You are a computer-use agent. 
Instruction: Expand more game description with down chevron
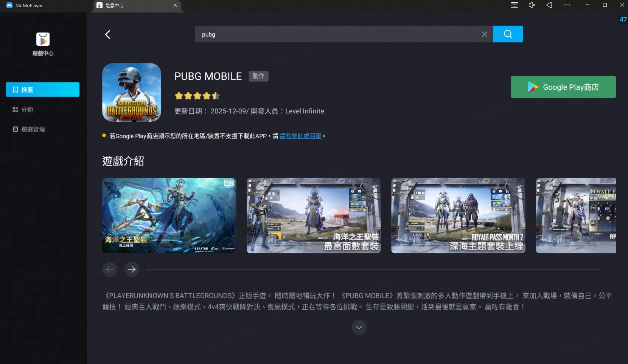click(x=359, y=327)
